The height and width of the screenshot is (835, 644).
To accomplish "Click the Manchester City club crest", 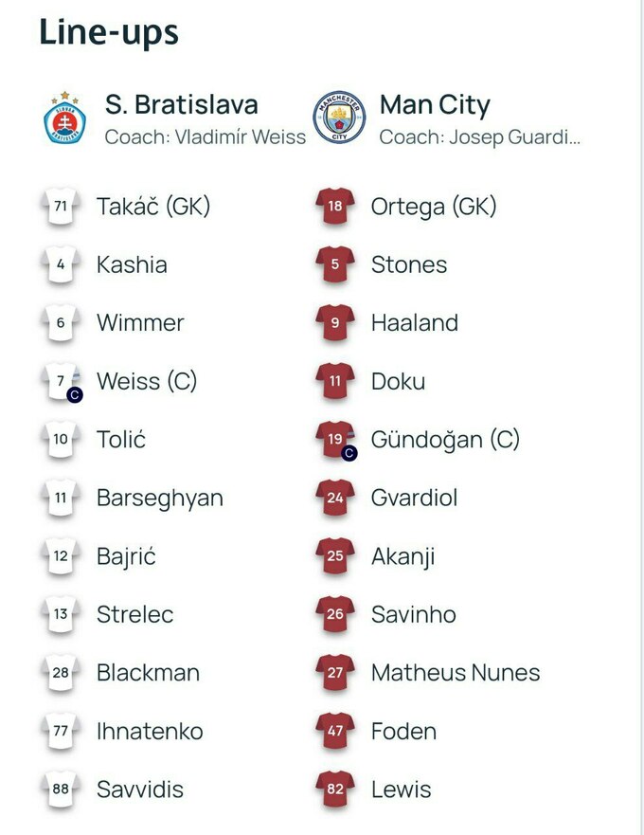I will (339, 118).
